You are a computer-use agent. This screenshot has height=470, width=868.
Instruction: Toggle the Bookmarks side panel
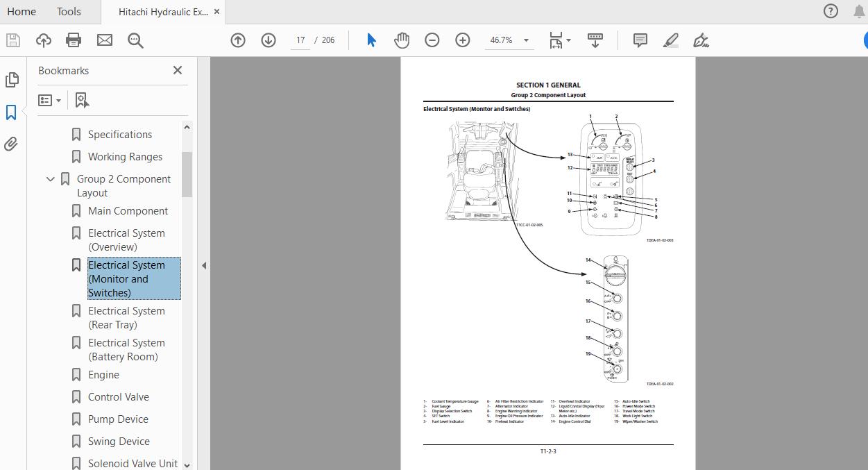pos(12,112)
